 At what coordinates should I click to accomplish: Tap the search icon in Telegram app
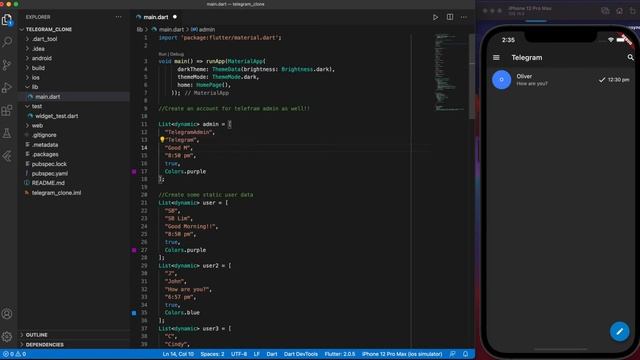[x=631, y=58]
